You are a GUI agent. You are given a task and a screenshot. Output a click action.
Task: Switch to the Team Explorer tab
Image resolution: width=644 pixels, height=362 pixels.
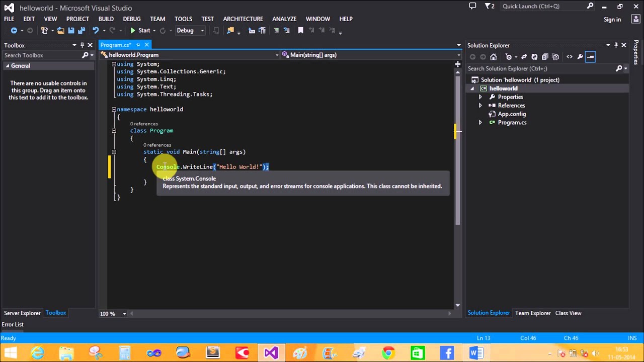pos(533,313)
